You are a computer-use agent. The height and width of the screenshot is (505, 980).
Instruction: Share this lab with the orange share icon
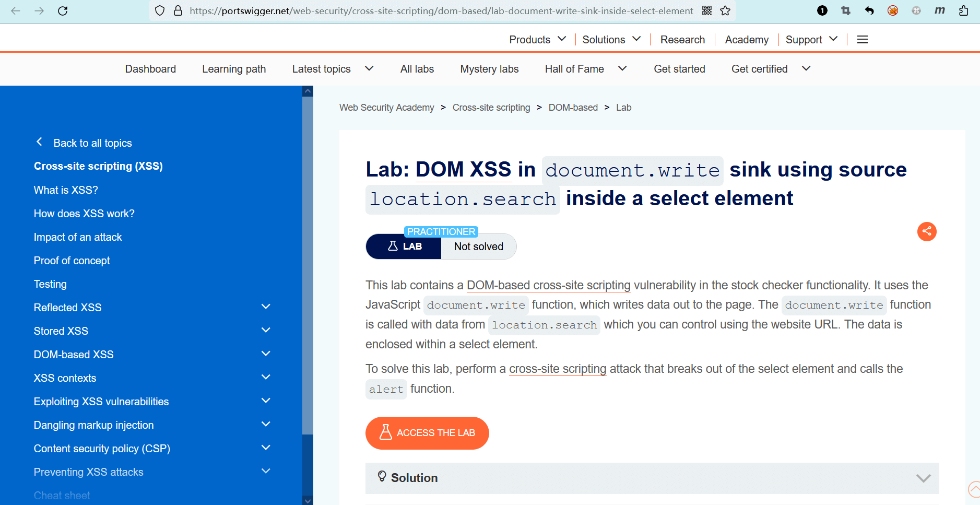pyautogui.click(x=927, y=231)
